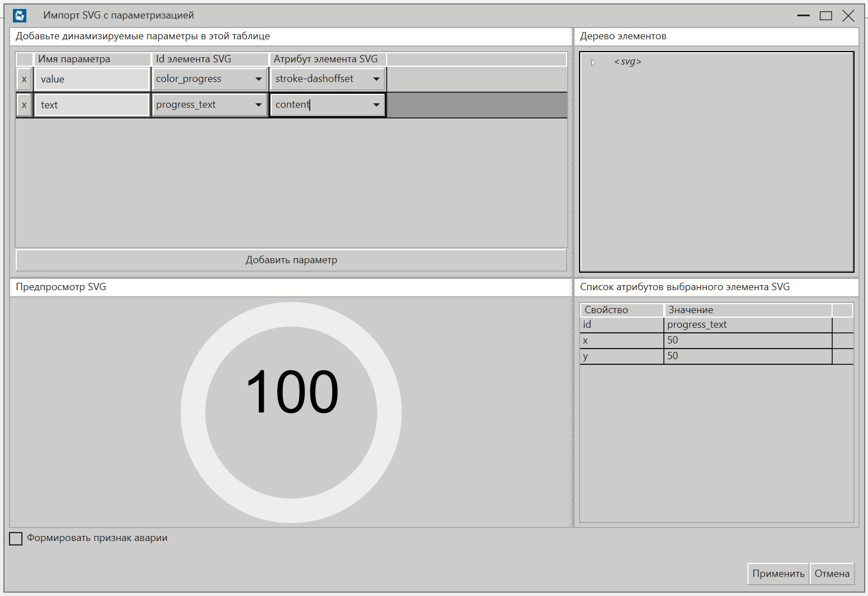Click the "Добавить параметр" button

[x=291, y=260]
